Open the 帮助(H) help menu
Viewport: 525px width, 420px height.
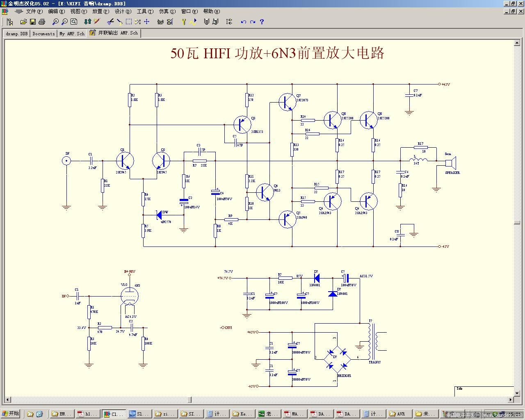point(211,11)
